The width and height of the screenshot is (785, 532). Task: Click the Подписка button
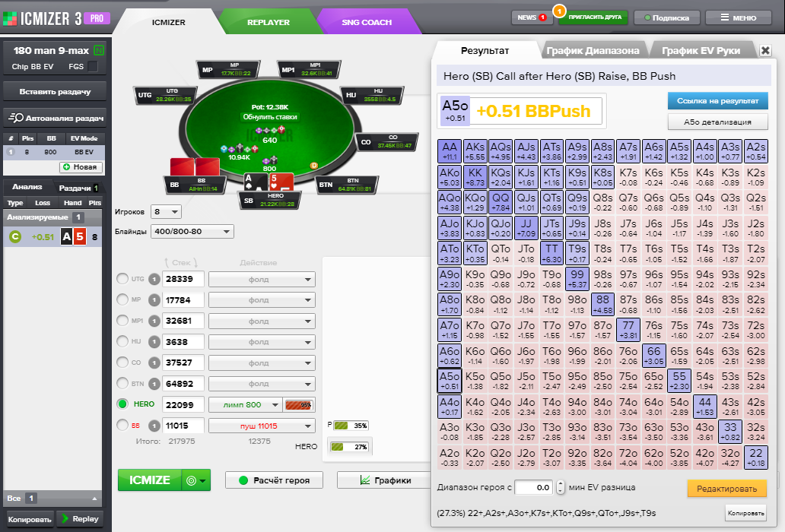pos(667,17)
